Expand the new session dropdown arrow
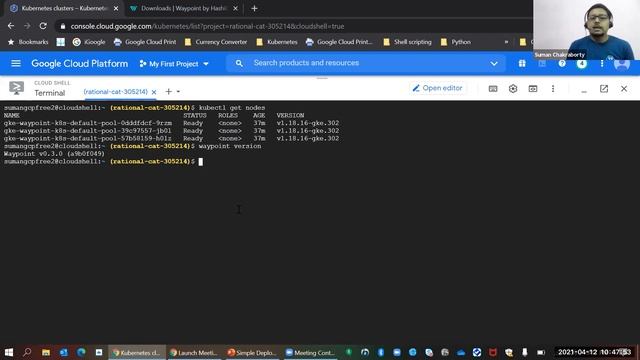 (178, 91)
